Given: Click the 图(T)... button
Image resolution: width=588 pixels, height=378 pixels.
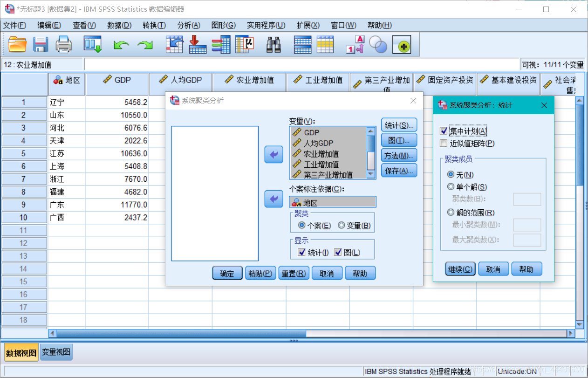Looking at the screenshot, I should pos(399,140).
